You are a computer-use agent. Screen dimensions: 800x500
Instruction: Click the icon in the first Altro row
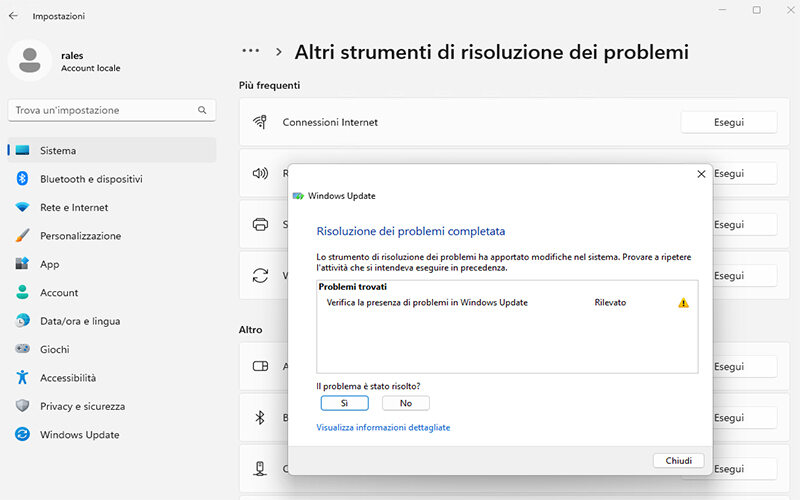(x=260, y=366)
